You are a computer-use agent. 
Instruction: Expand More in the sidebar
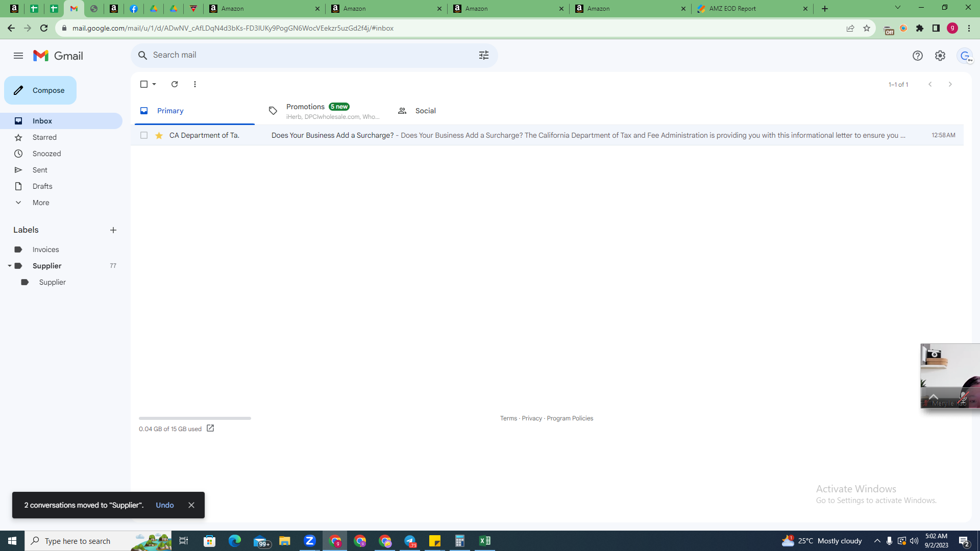(41, 203)
